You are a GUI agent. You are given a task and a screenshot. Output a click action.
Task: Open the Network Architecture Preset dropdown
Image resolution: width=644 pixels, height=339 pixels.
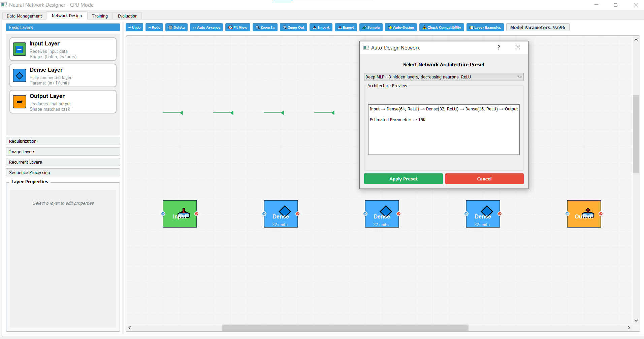[x=444, y=77]
